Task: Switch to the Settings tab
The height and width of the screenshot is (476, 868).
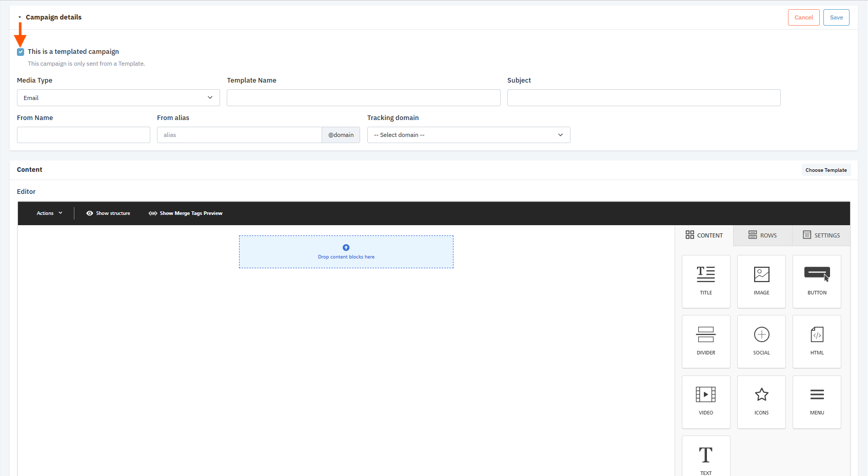Action: 821,235
